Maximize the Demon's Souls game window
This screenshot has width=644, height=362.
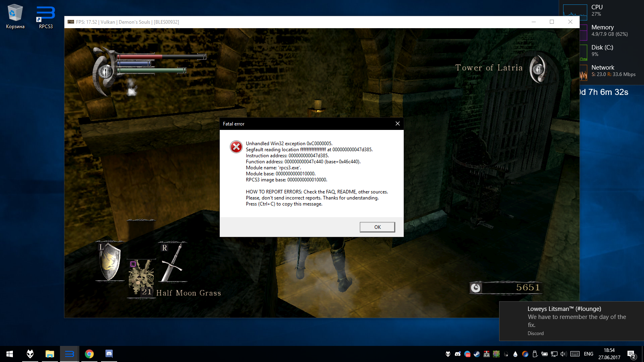[552, 22]
